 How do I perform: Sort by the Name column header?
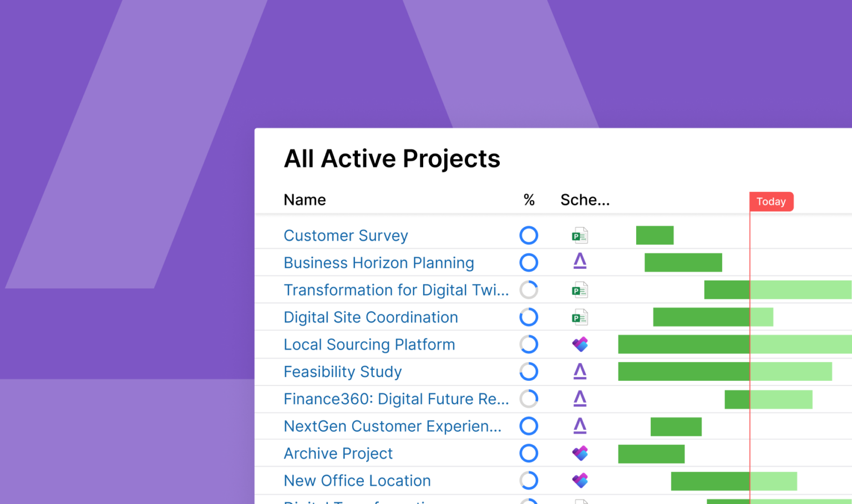click(305, 200)
